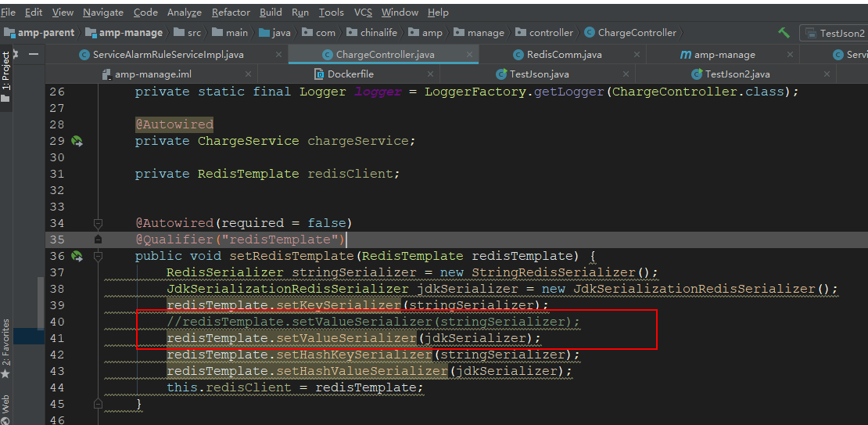This screenshot has height=425, width=868.
Task: Click the chinalife package breadcrumb
Action: click(371, 33)
